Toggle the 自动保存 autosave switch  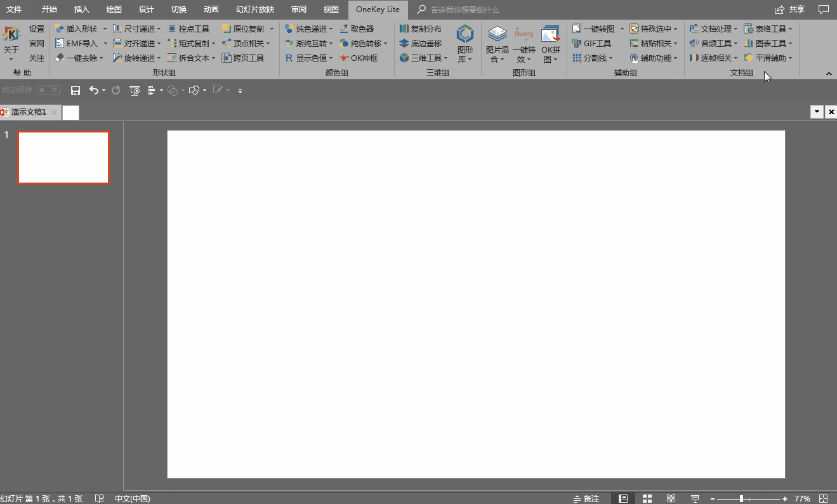(48, 91)
